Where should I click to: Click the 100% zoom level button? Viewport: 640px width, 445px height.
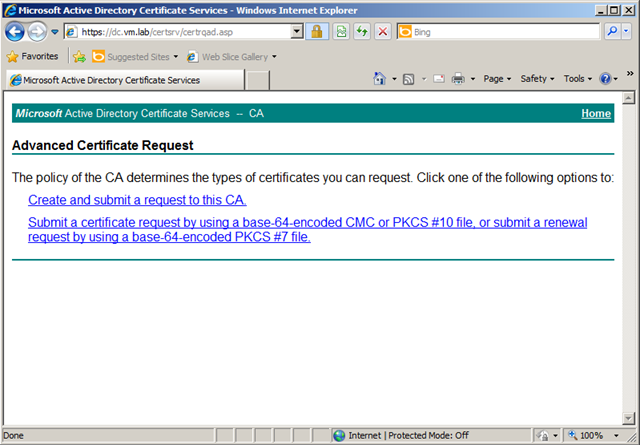point(586,436)
